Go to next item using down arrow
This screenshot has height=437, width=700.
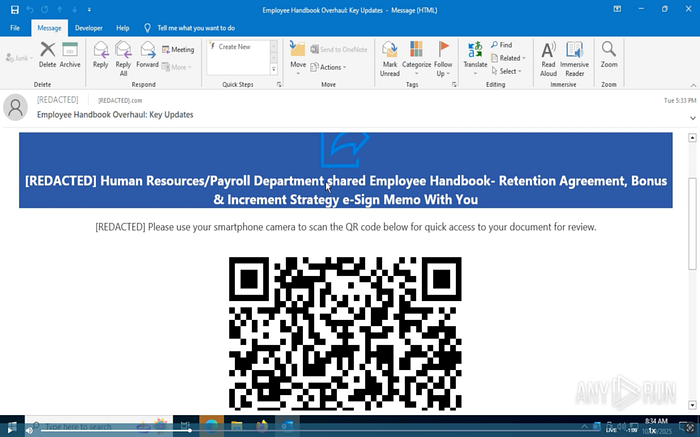75,10
